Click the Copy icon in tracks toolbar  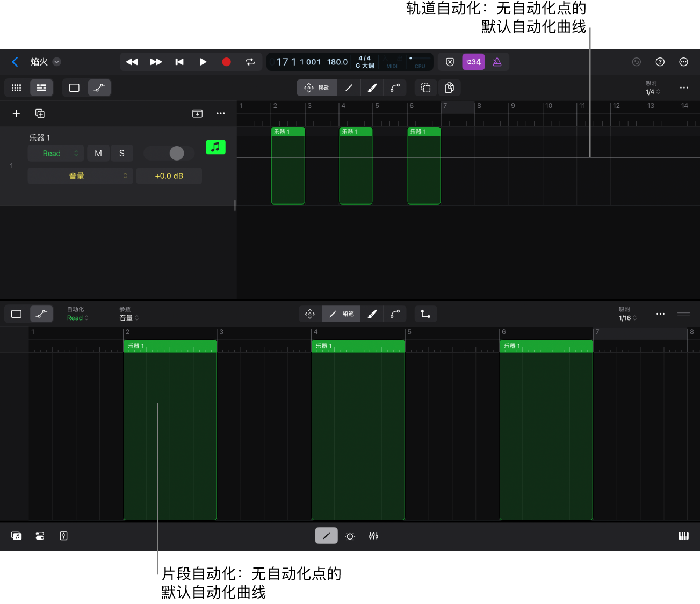point(450,88)
